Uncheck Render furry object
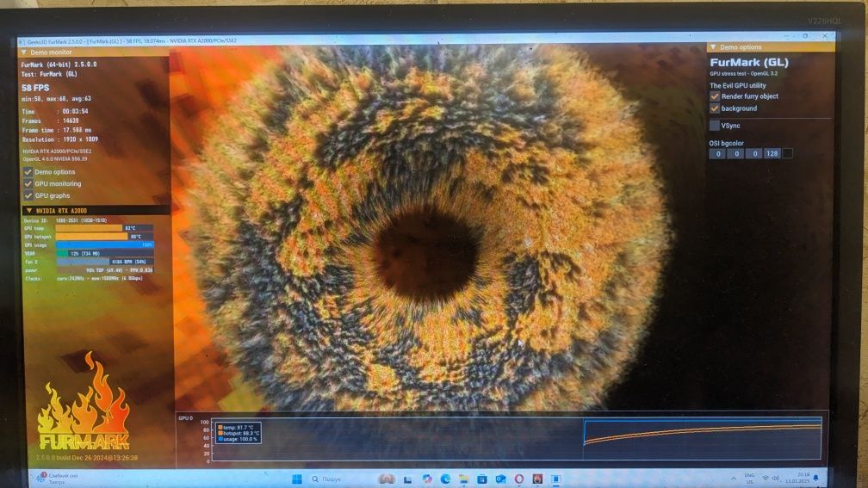The width and height of the screenshot is (868, 488). (714, 96)
